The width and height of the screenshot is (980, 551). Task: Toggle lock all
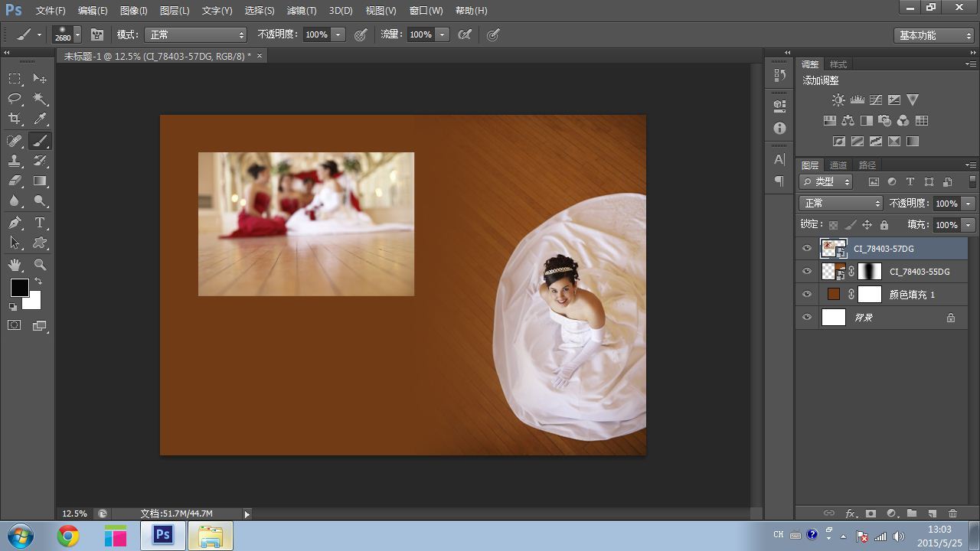point(884,225)
